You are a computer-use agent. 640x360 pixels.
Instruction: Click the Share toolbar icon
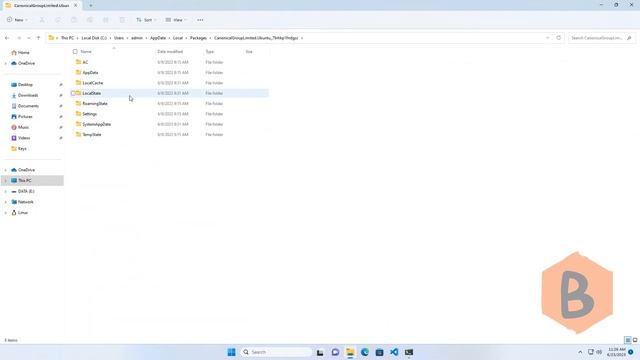click(x=106, y=20)
